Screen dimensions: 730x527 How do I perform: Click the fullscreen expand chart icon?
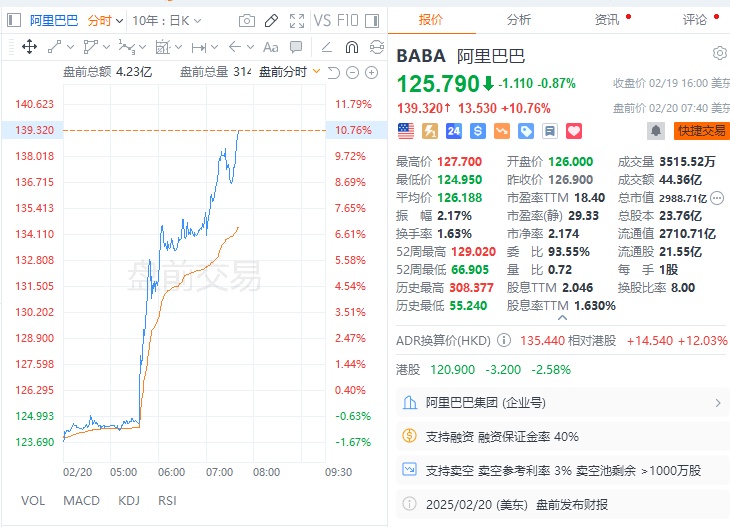point(298,20)
